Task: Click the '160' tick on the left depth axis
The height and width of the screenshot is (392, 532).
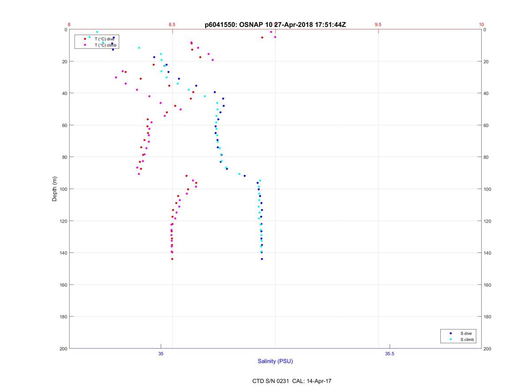Action: click(x=63, y=285)
